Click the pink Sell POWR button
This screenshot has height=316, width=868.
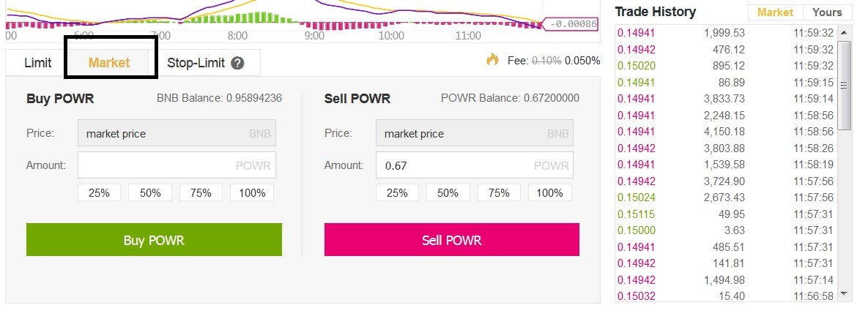tap(452, 240)
